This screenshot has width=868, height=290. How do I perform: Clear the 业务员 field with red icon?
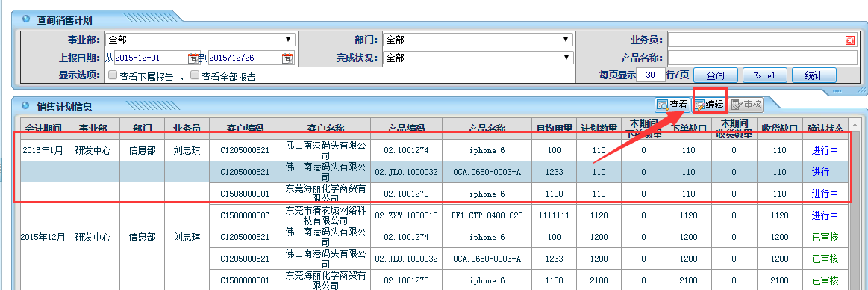point(850,40)
